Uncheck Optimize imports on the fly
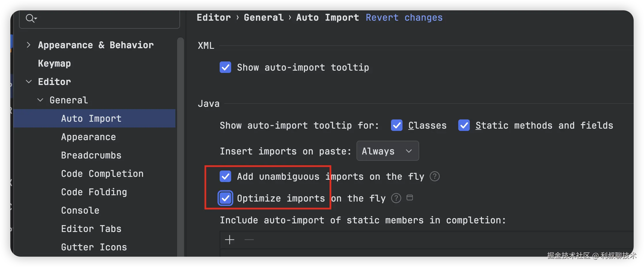The width and height of the screenshot is (644, 267). (x=225, y=198)
